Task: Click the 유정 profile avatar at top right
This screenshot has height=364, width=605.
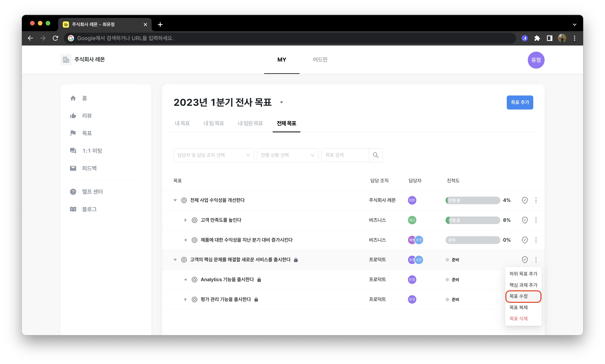Action: click(536, 60)
